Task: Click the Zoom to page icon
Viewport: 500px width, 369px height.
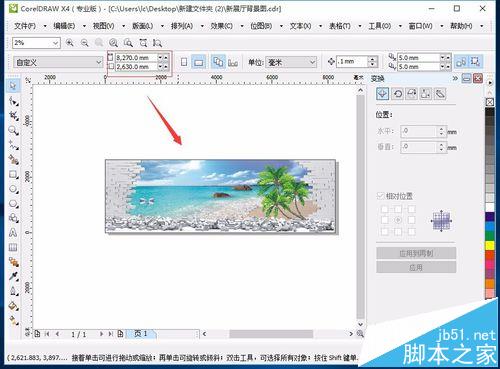Action: click(x=128, y=43)
